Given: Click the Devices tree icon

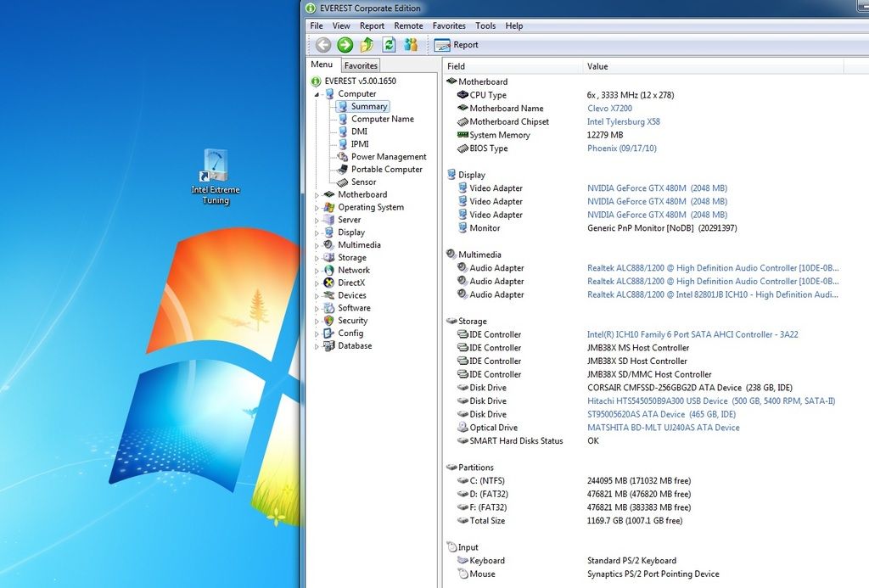Looking at the screenshot, I should (329, 295).
